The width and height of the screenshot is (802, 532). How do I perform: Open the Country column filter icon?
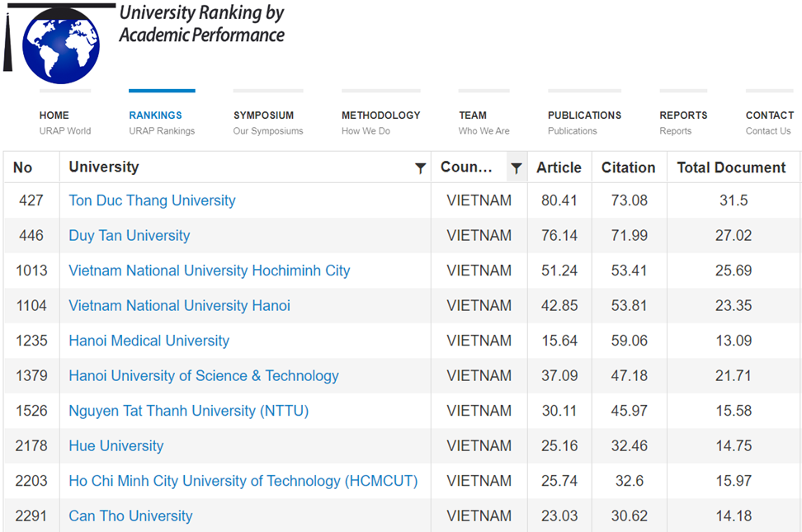point(517,168)
